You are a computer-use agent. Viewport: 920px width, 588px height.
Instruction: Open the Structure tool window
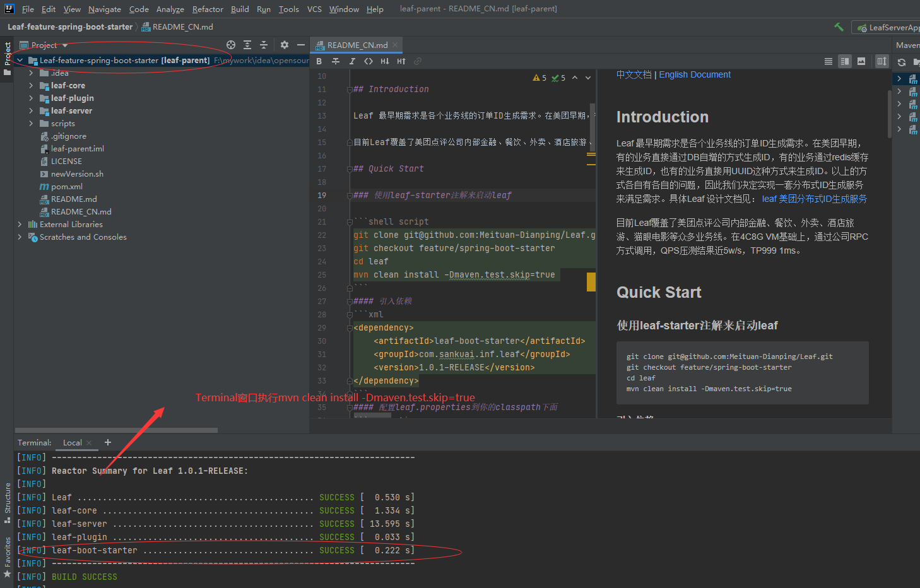click(x=7, y=503)
